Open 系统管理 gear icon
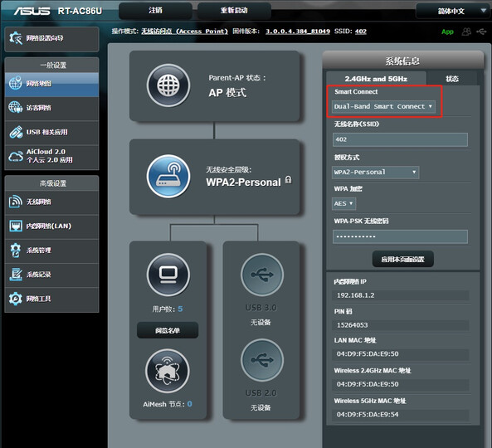 (16, 250)
